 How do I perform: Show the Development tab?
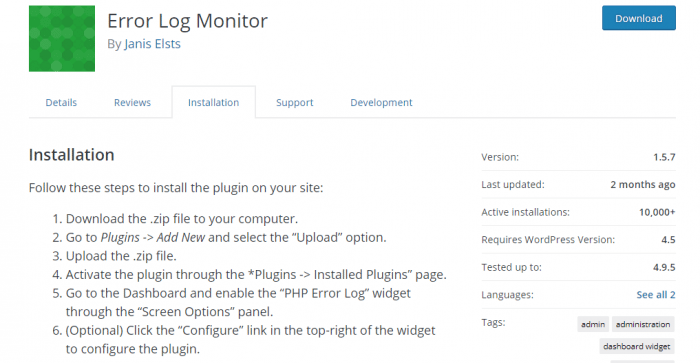381,102
